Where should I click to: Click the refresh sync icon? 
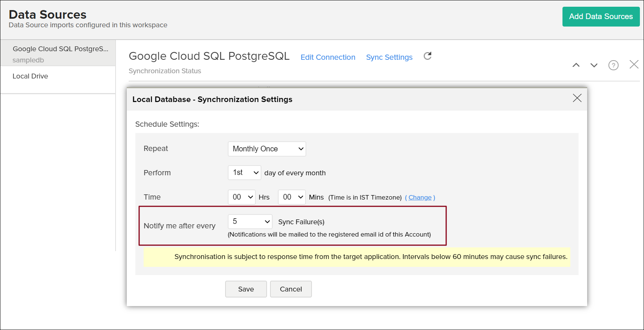tap(427, 56)
